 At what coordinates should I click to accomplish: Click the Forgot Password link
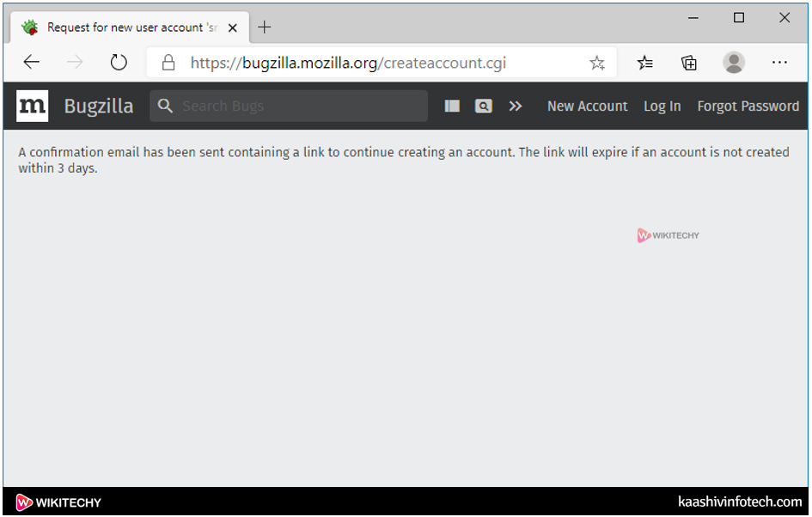[x=748, y=106]
